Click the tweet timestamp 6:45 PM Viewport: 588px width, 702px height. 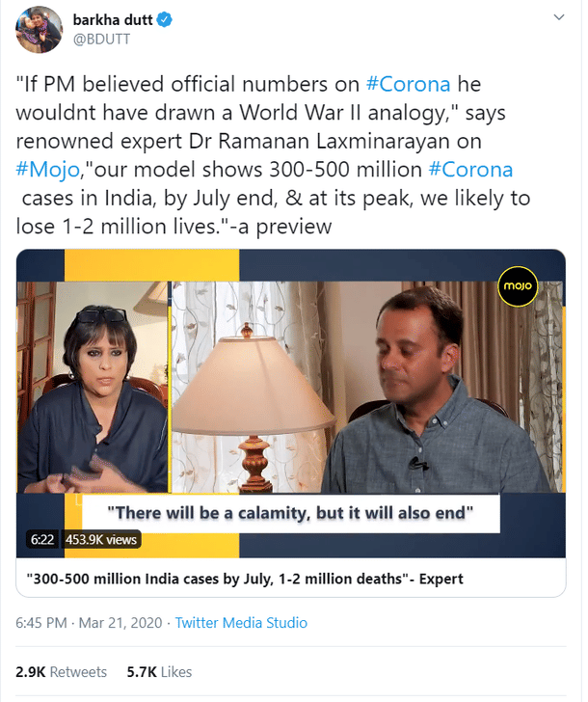pyautogui.click(x=40, y=623)
